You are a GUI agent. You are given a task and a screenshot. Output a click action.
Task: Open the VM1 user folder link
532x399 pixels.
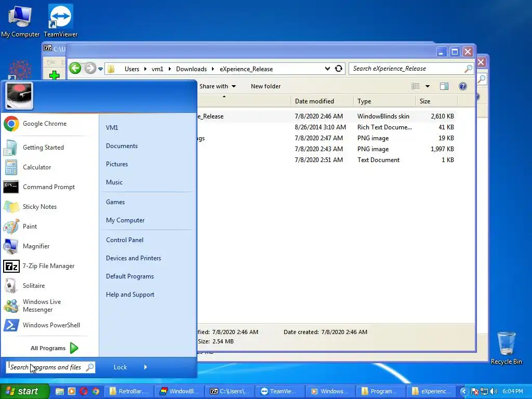[112, 128]
